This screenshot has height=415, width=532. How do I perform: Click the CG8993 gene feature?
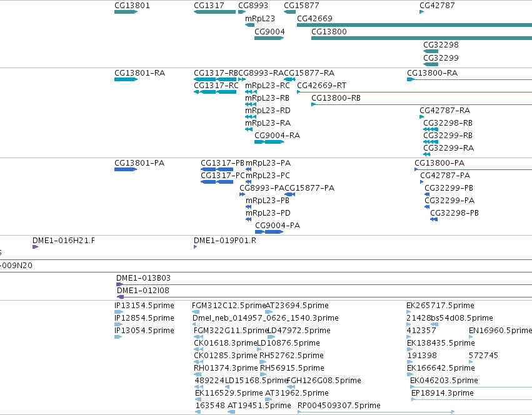click(x=242, y=12)
